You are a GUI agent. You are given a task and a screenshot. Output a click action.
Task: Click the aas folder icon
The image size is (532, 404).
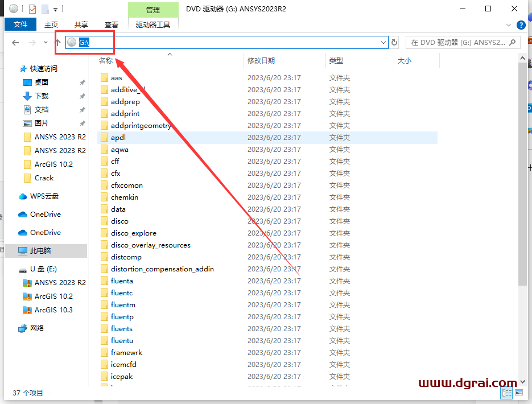click(x=104, y=78)
